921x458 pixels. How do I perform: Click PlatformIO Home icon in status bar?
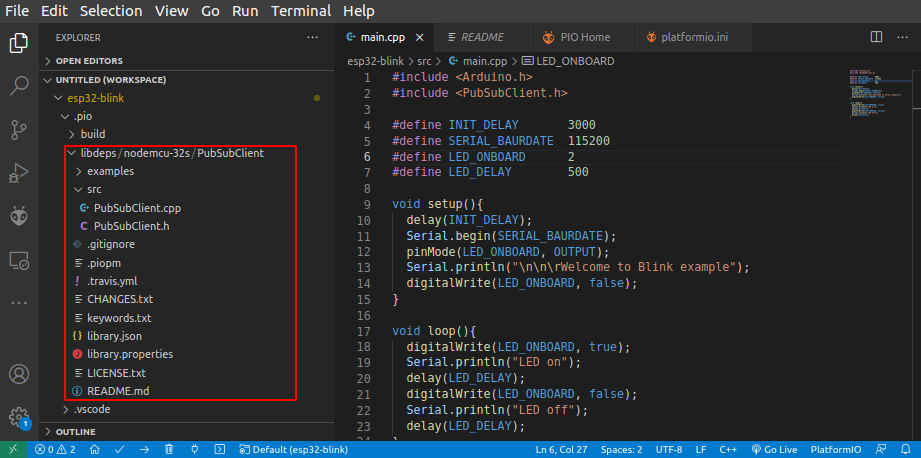click(94, 449)
